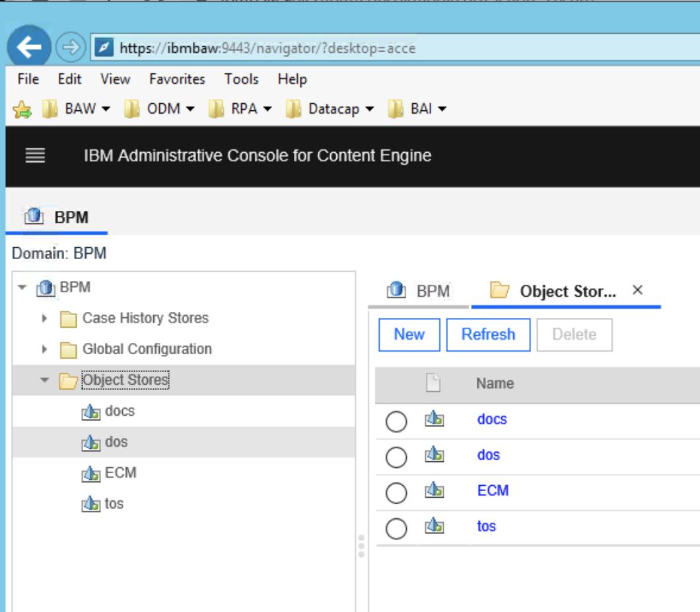Click the Case History Stores folder icon
Image resolution: width=700 pixels, height=612 pixels.
68,319
